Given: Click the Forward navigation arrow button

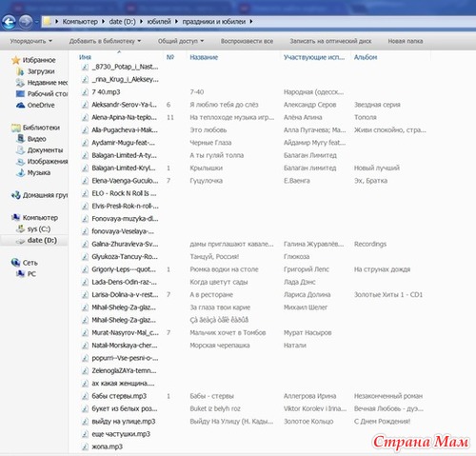Looking at the screenshot, I should click(26, 22).
